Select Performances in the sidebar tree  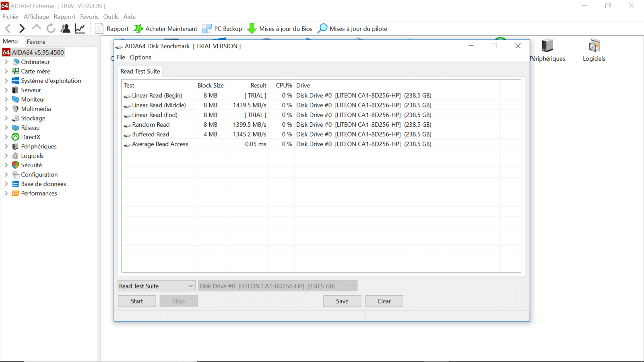(39, 193)
